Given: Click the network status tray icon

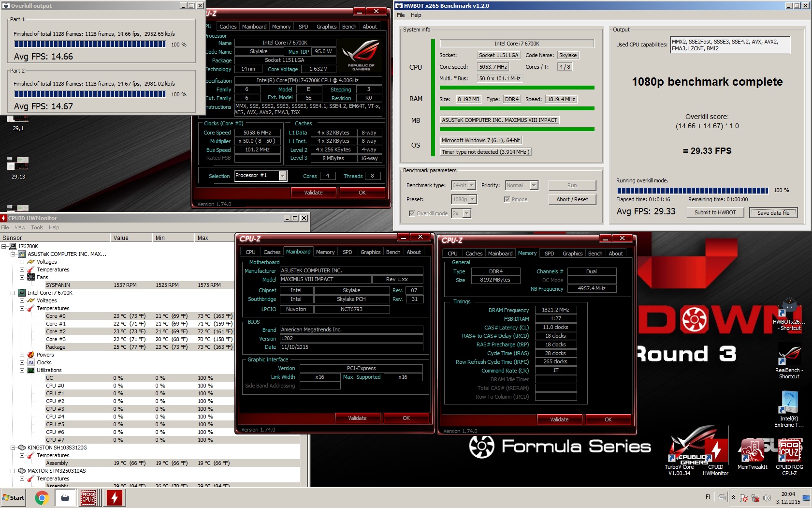Looking at the screenshot, I should pos(755,497).
